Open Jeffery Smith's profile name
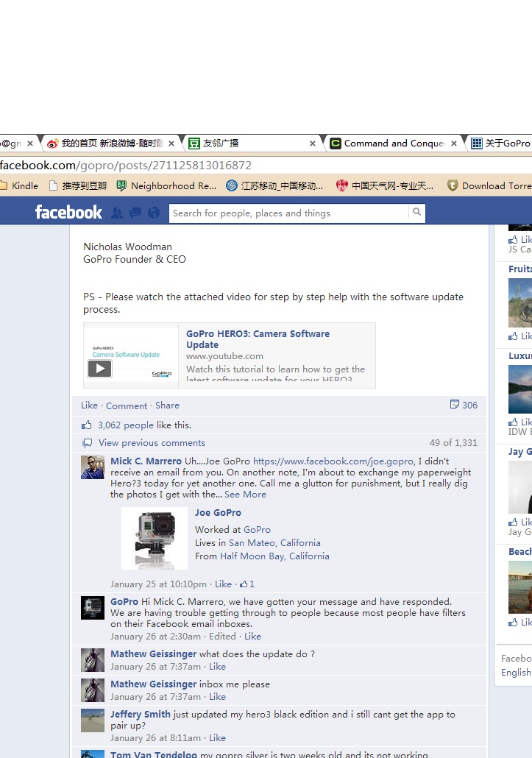This screenshot has height=758, width=532. point(140,715)
